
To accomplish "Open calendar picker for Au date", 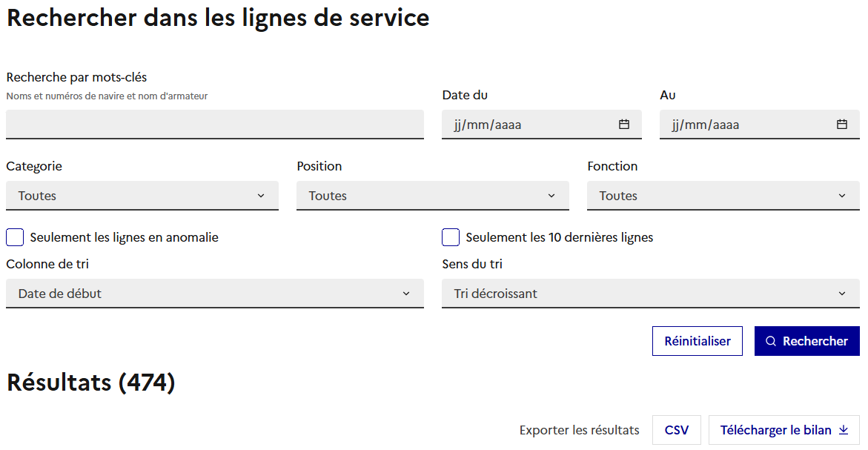I will pos(842,125).
